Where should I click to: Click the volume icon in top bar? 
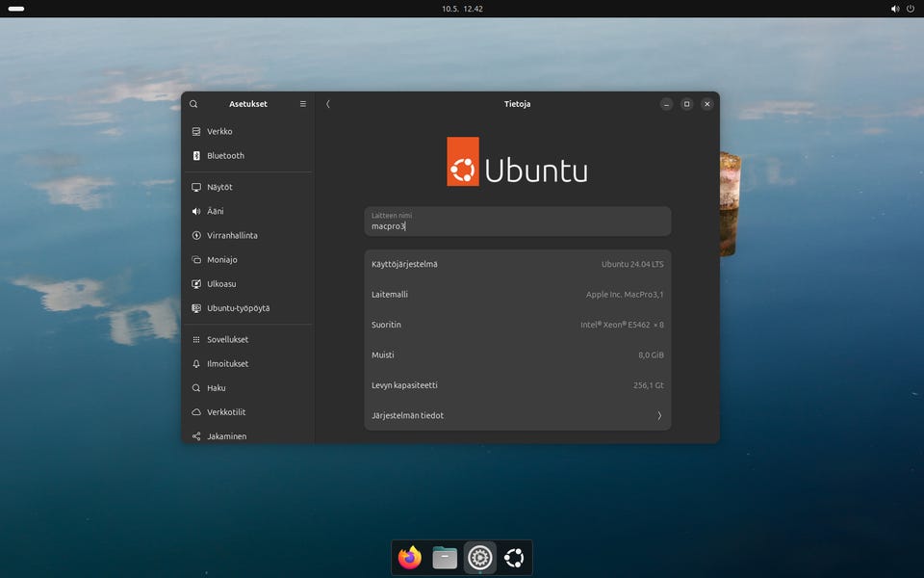pyautogui.click(x=895, y=9)
